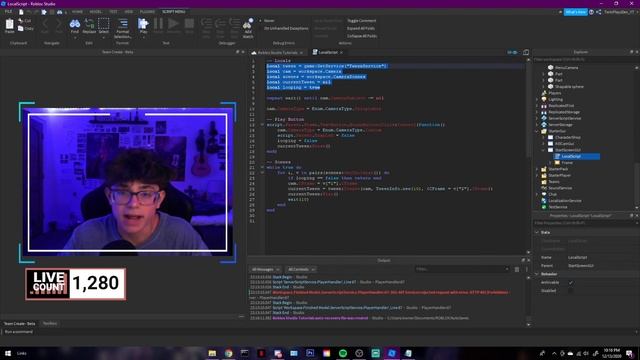640x360 pixels.
Task: Collapse the Behavior properties section
Action: pos(537,274)
